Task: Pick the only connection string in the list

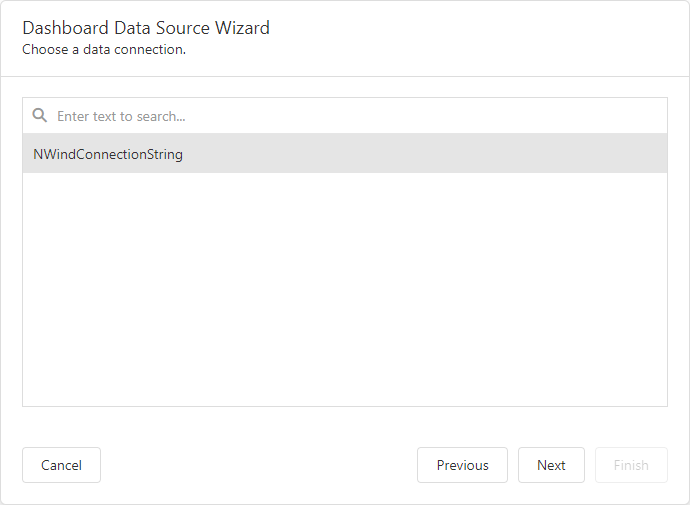Action: pyautogui.click(x=345, y=154)
